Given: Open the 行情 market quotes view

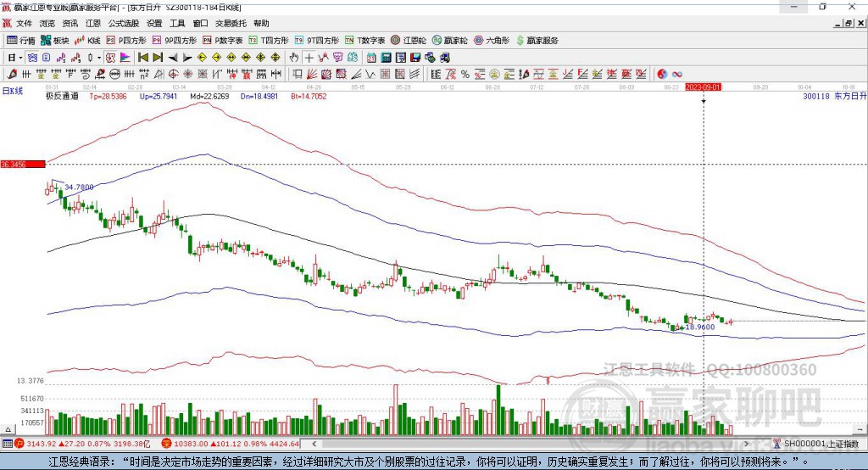Looking at the screenshot, I should pyautogui.click(x=20, y=41).
